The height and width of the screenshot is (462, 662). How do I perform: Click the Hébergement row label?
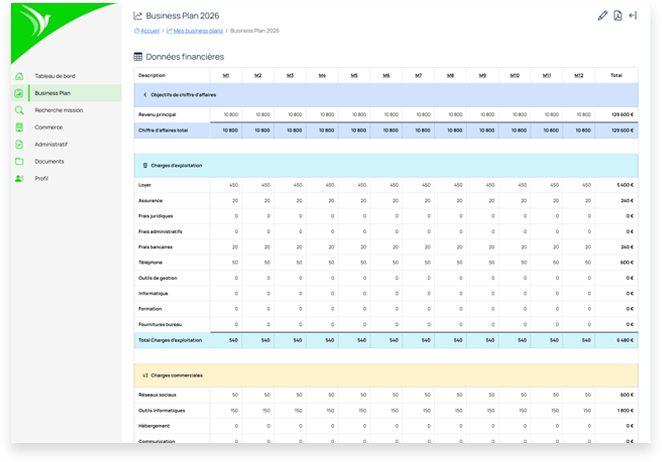click(154, 426)
